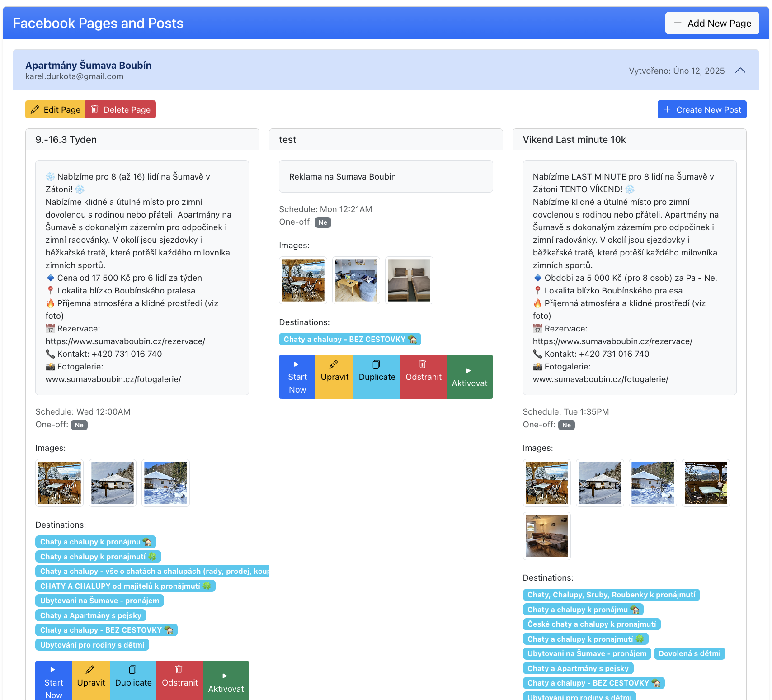Click Odstranit on the 9.-16.3 Tyden post

pyautogui.click(x=180, y=681)
